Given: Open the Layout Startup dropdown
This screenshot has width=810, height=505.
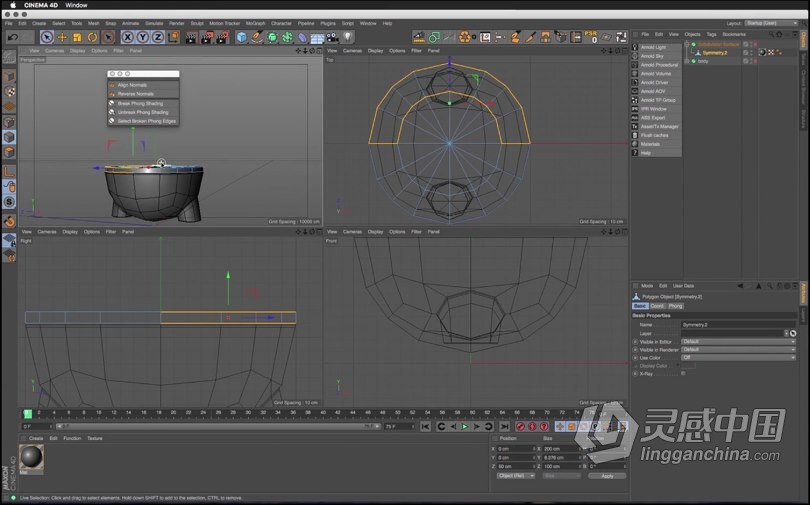Looking at the screenshot, I should pyautogui.click(x=772, y=23).
